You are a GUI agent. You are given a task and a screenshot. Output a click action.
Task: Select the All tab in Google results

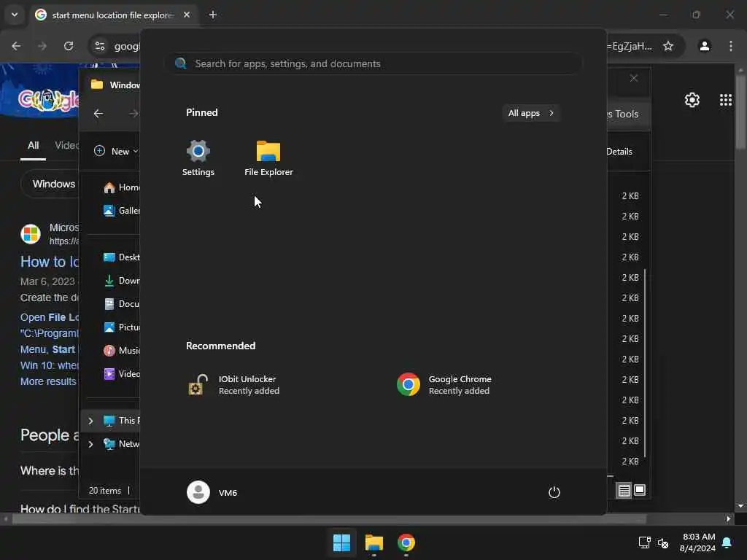pyautogui.click(x=33, y=146)
